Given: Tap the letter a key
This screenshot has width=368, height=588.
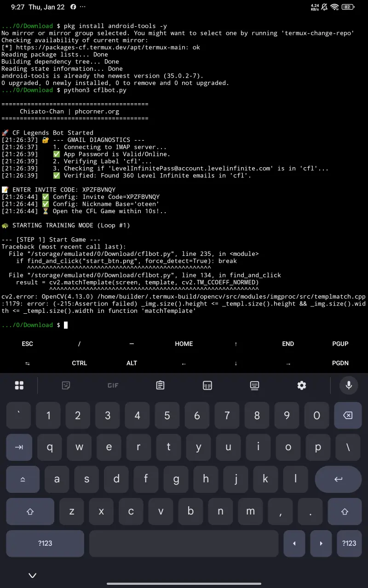Looking at the screenshot, I should [57, 479].
